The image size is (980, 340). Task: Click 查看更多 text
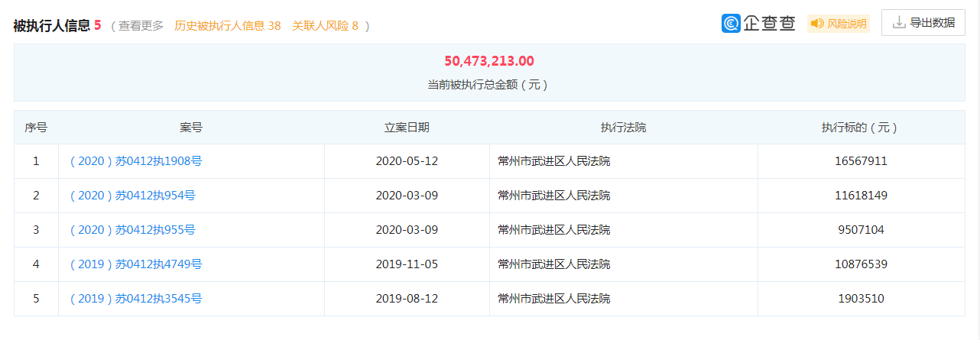(141, 25)
